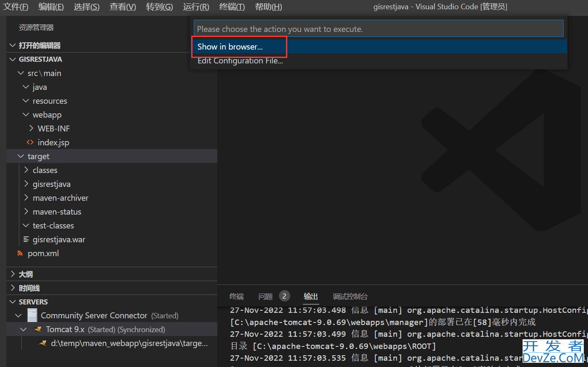This screenshot has width=588, height=367.
Task: Open the 查看(V) menu
Action: [123, 7]
